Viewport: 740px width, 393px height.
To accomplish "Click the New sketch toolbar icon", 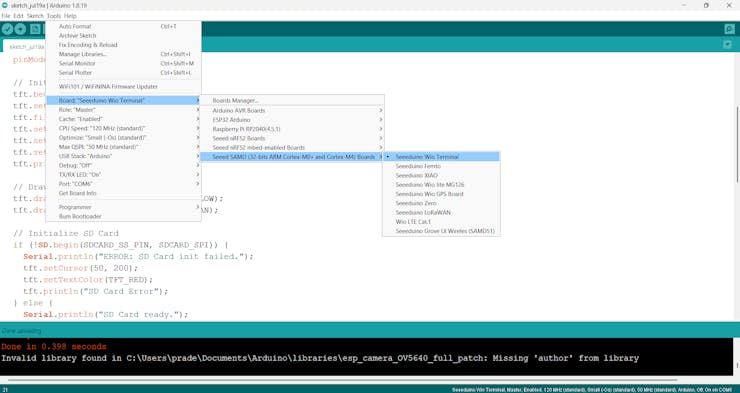I will pyautogui.click(x=35, y=29).
